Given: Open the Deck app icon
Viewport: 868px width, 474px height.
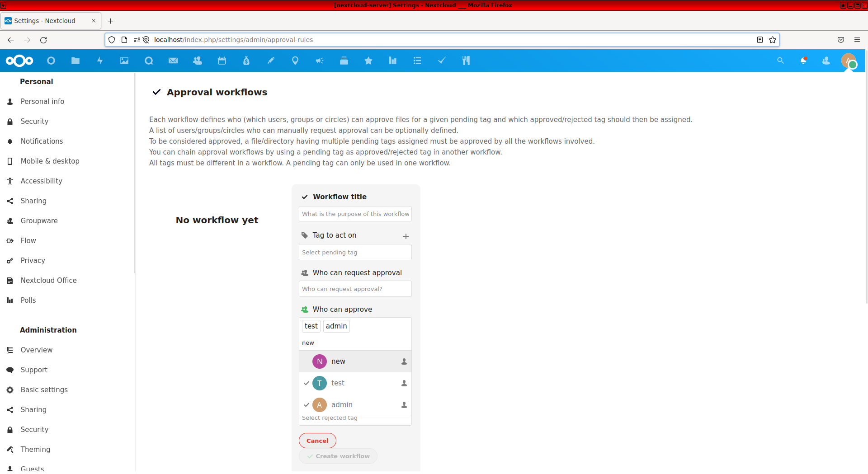Looking at the screenshot, I should tap(344, 61).
